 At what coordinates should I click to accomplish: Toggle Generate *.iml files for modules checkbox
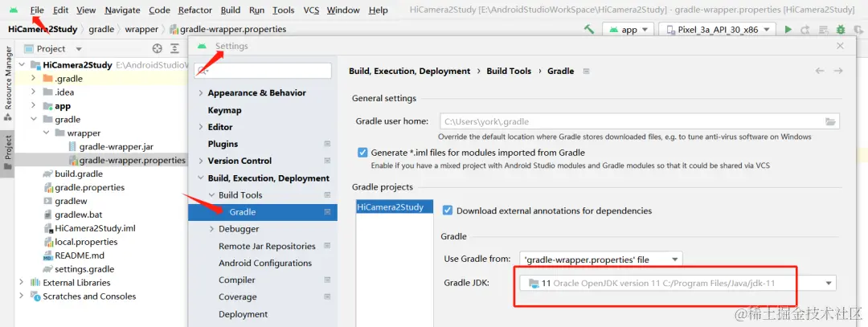coord(362,153)
